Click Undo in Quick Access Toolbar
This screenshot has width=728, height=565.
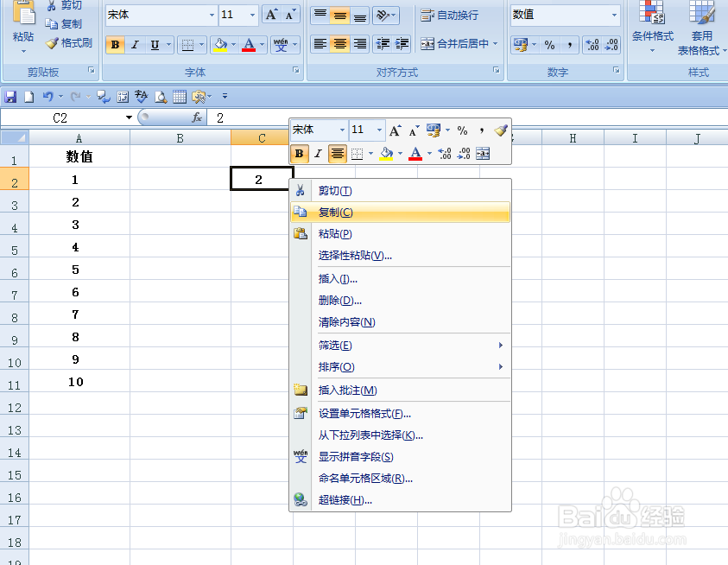47,97
